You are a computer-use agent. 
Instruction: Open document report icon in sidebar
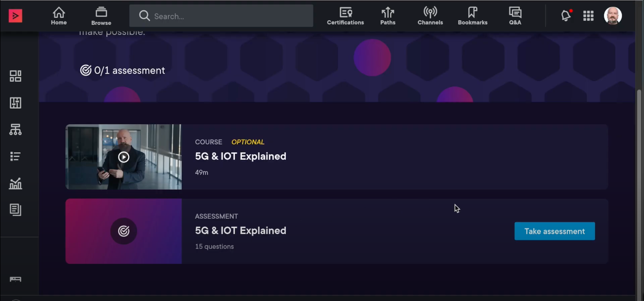pos(15,210)
